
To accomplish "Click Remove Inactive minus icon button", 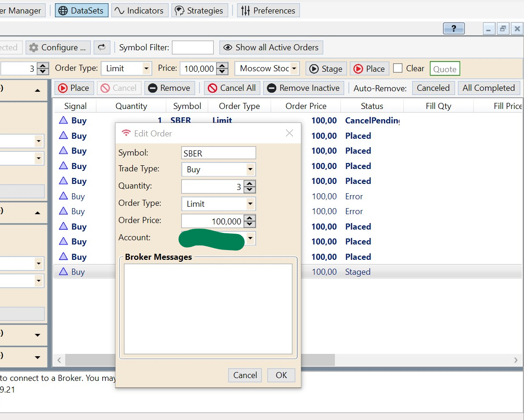I will (x=304, y=88).
